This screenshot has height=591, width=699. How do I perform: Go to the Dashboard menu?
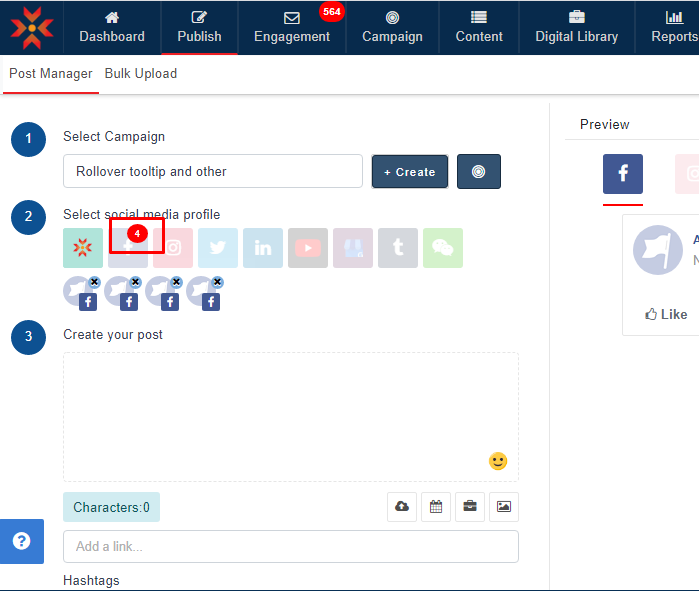[112, 28]
